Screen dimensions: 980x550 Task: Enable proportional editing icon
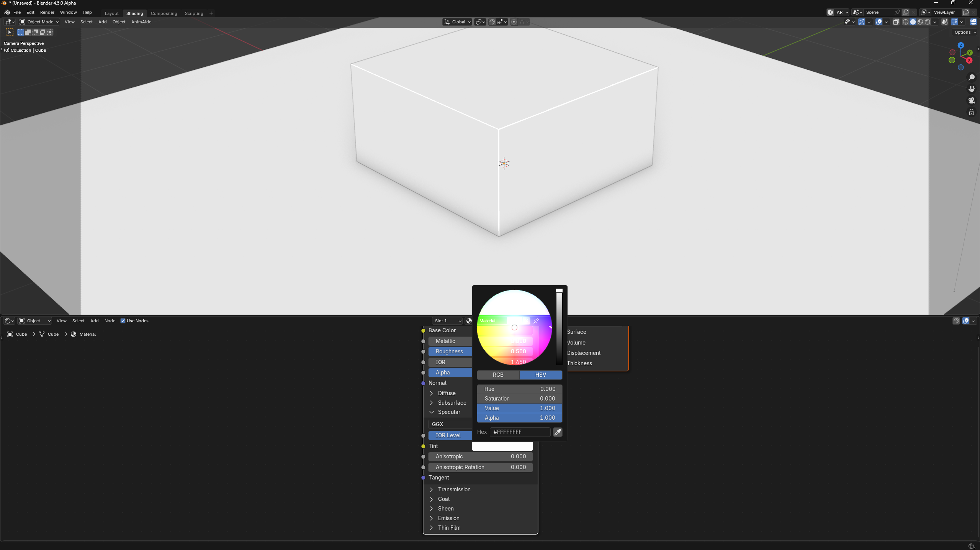[514, 22]
